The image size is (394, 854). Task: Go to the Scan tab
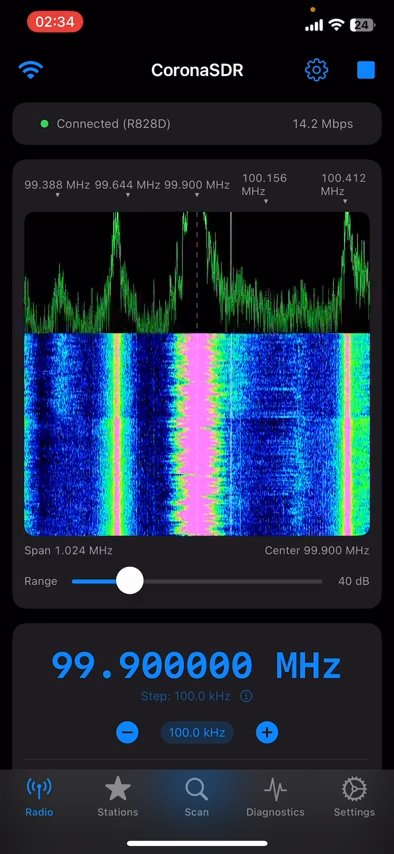tap(196, 797)
